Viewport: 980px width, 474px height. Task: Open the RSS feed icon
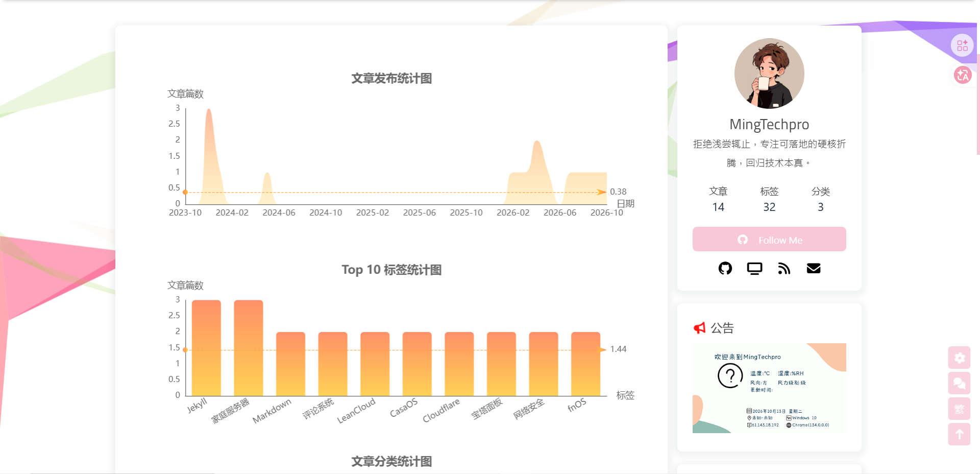784,268
